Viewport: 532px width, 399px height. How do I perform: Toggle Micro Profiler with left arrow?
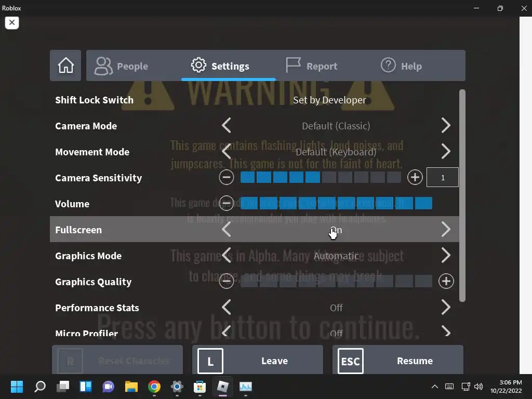click(227, 331)
